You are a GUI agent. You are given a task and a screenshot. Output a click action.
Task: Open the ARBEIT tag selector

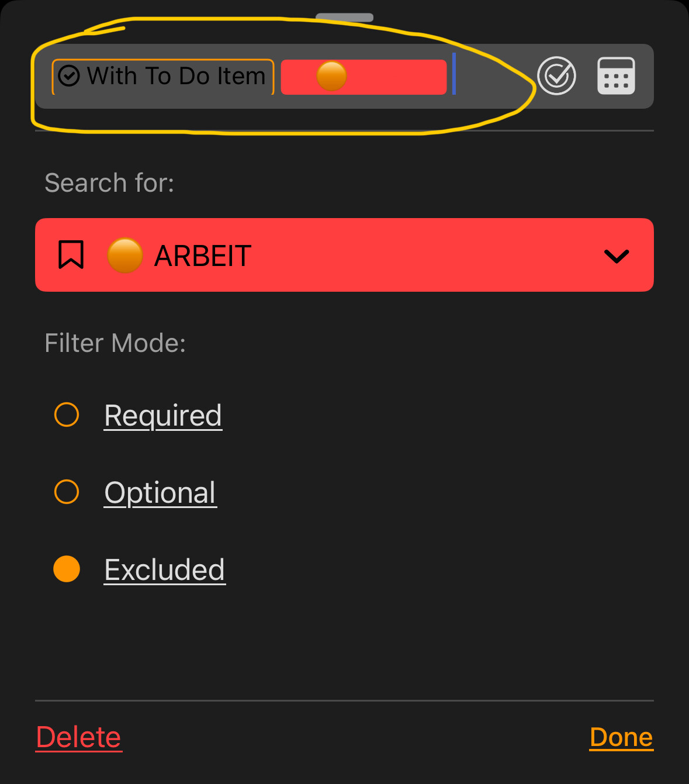[344, 255]
